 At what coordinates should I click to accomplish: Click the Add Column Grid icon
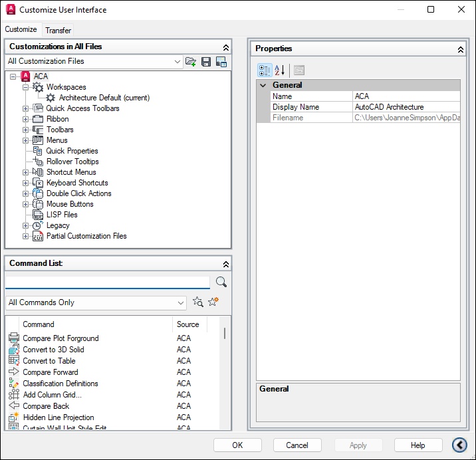(x=14, y=395)
